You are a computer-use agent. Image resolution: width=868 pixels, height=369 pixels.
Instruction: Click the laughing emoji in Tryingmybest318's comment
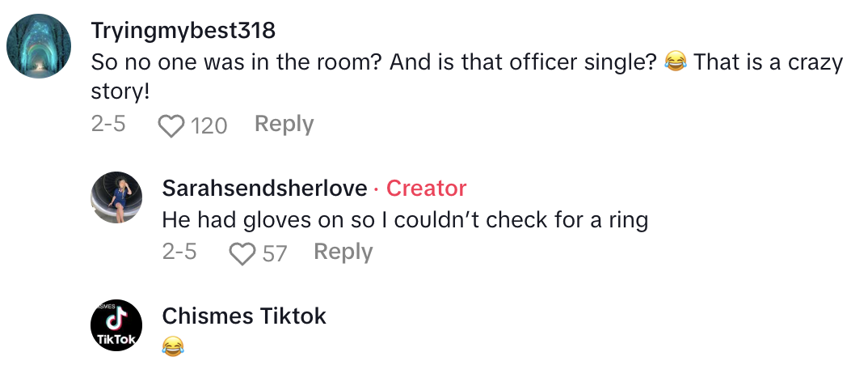coord(674,62)
